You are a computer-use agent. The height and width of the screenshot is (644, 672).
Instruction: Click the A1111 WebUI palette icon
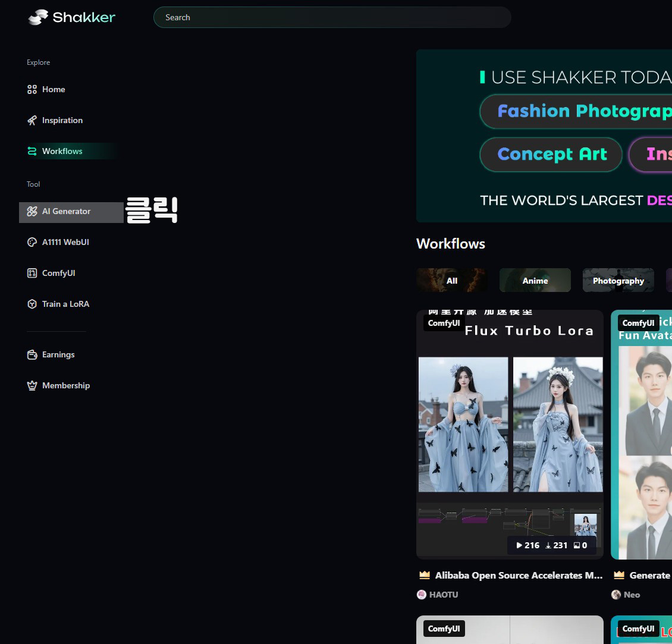(32, 242)
